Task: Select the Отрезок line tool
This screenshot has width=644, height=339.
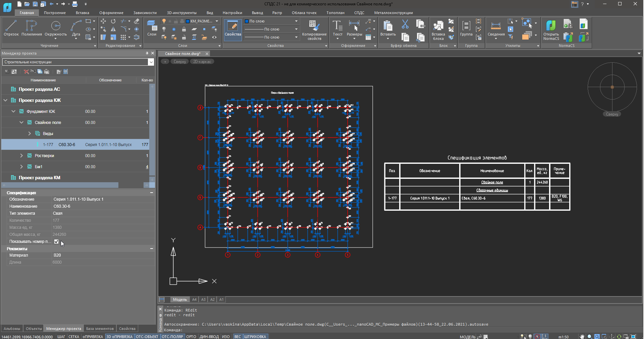Action: [11, 27]
